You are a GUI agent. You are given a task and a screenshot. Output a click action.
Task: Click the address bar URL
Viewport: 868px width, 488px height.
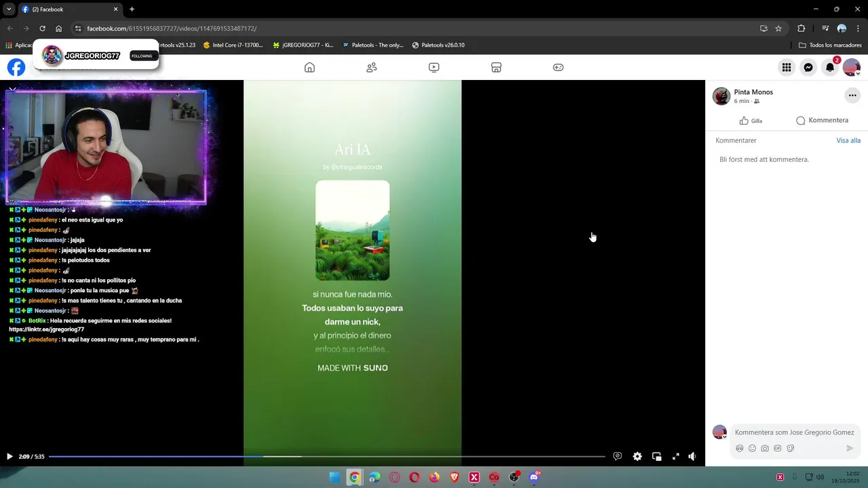pos(172,28)
